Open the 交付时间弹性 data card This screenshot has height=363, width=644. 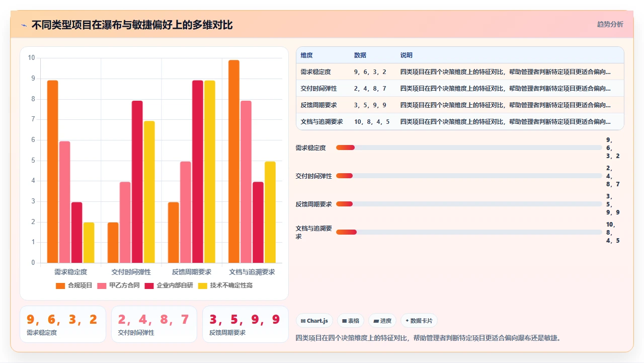click(154, 324)
